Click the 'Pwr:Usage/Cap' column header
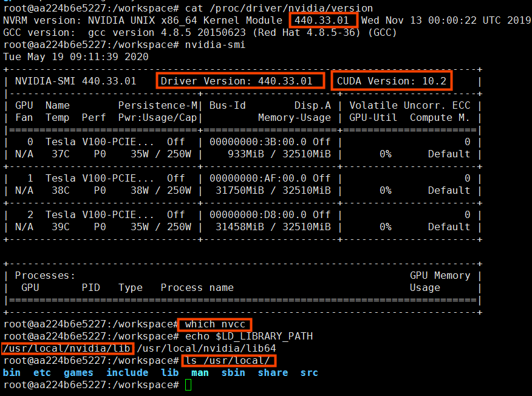The height and width of the screenshot is (396, 532). (x=158, y=118)
